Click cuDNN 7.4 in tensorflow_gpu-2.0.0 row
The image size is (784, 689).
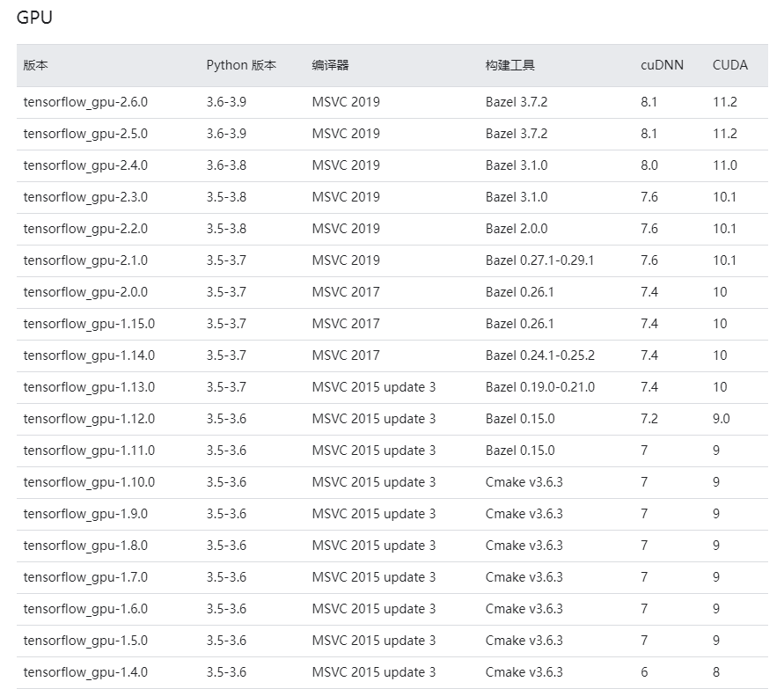[649, 292]
